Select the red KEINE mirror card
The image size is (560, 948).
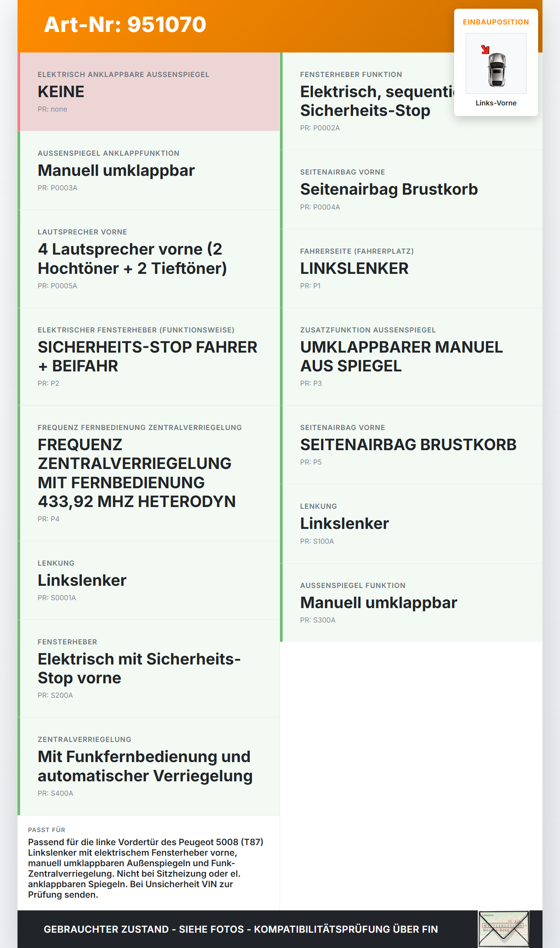coord(149,92)
